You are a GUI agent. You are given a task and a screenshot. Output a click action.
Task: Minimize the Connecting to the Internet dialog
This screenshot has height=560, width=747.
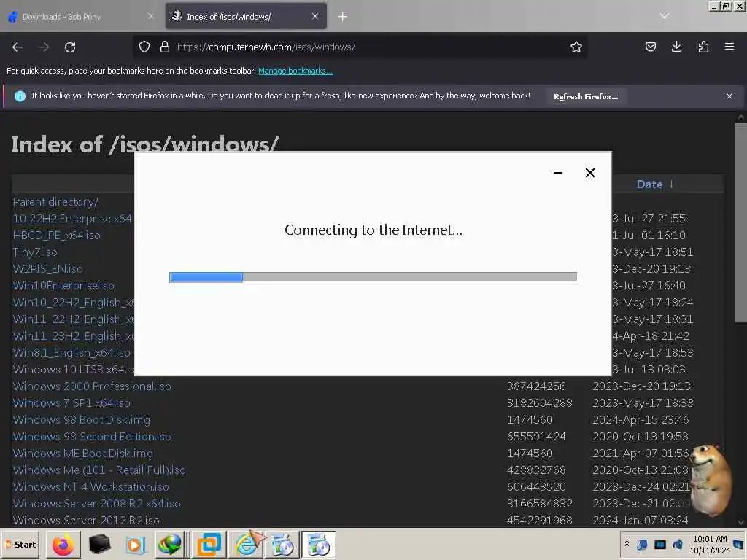(558, 173)
